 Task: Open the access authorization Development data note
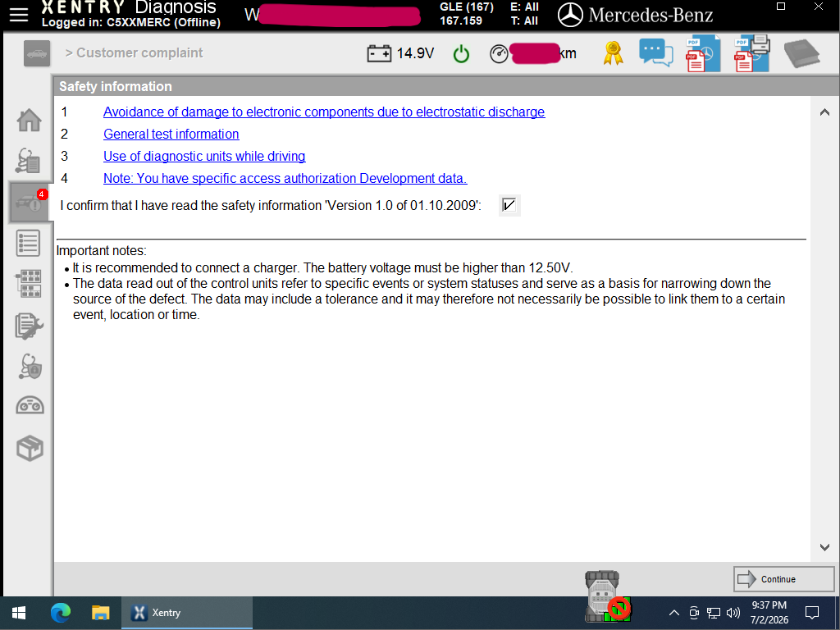(x=285, y=178)
